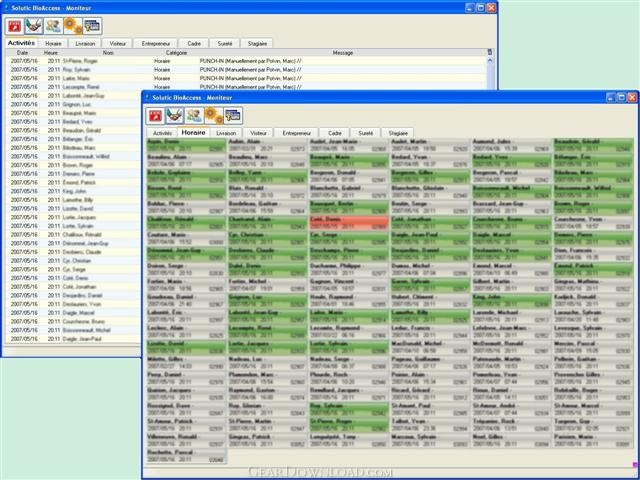Click people icon in back window toolbar
This screenshot has width=640, height=480.
53,26
